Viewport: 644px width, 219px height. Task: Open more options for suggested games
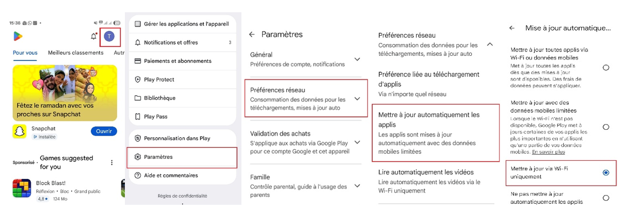[112, 163]
